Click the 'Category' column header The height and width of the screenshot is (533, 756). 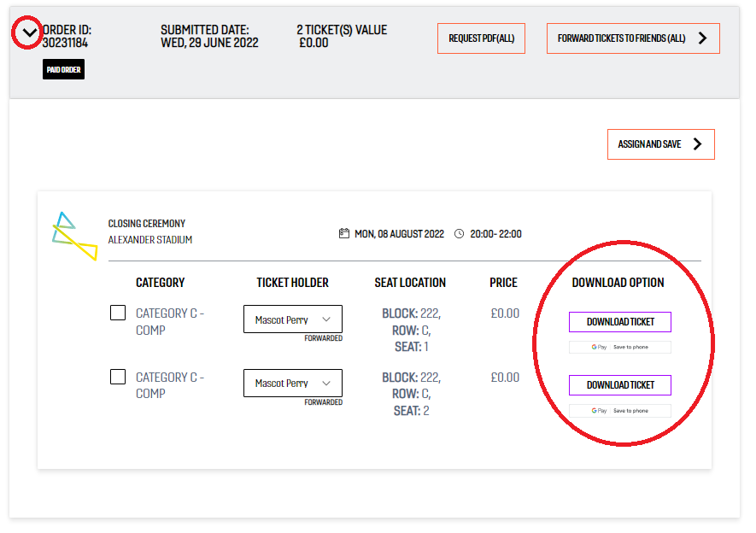pyautogui.click(x=160, y=283)
